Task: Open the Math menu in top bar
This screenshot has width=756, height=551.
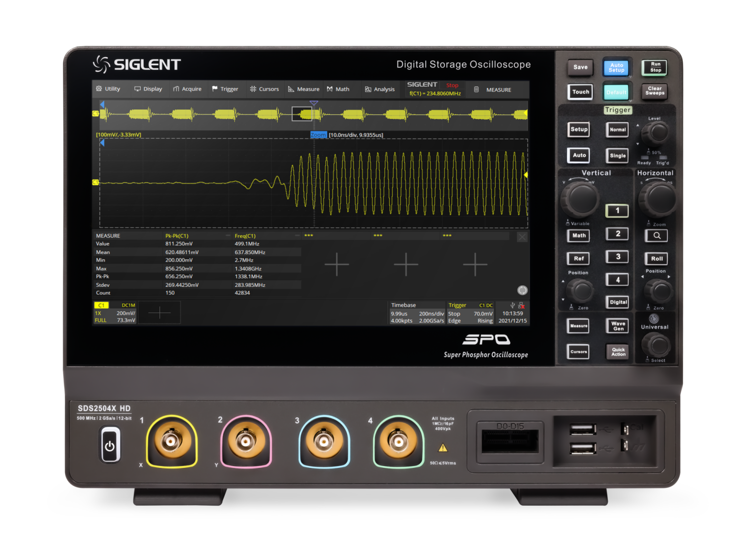Action: click(x=338, y=89)
